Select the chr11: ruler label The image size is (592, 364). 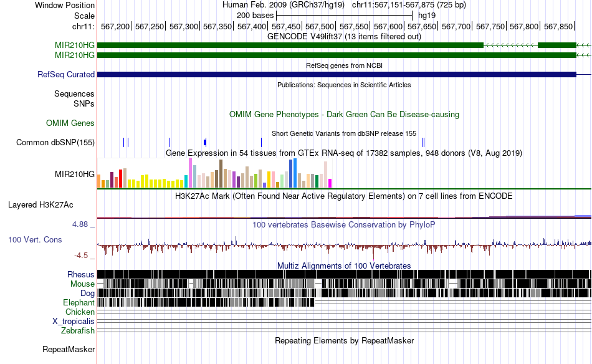(x=83, y=26)
